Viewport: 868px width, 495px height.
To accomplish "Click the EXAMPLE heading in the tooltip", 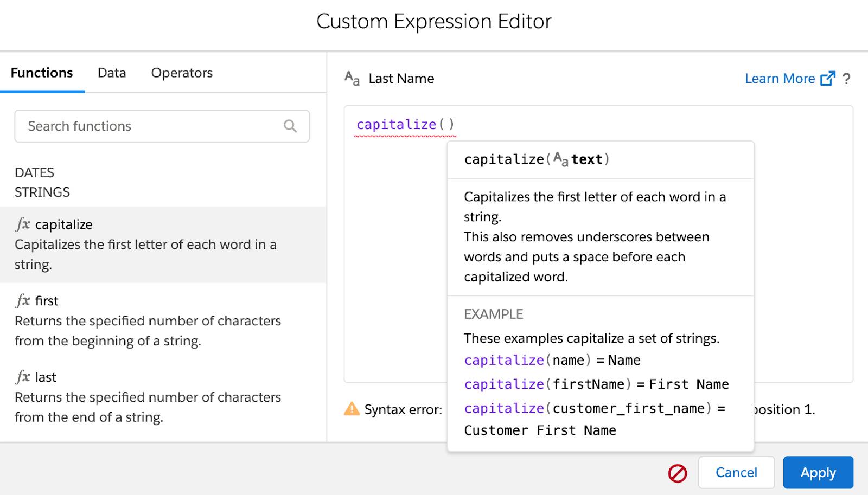I will point(494,314).
